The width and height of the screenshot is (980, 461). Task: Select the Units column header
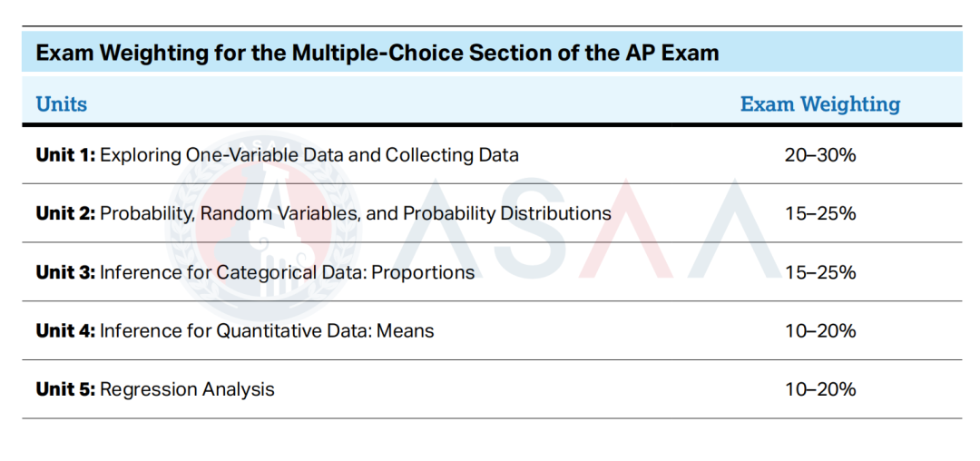62,103
